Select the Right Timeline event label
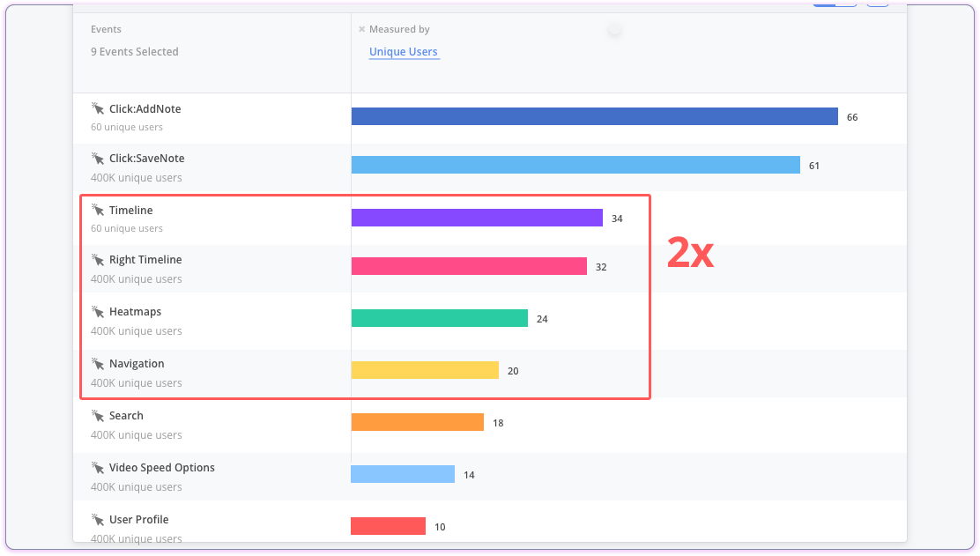980x556 pixels. [145, 260]
